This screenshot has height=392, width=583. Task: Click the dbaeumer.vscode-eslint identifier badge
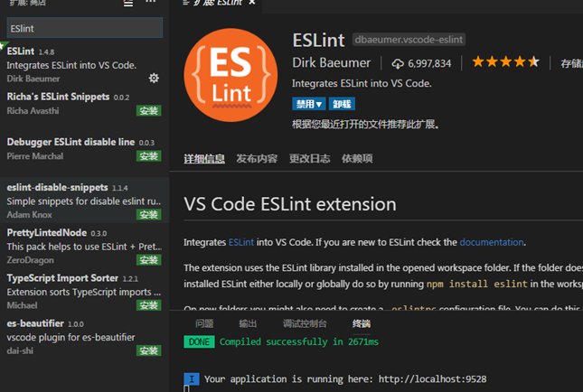click(x=409, y=40)
